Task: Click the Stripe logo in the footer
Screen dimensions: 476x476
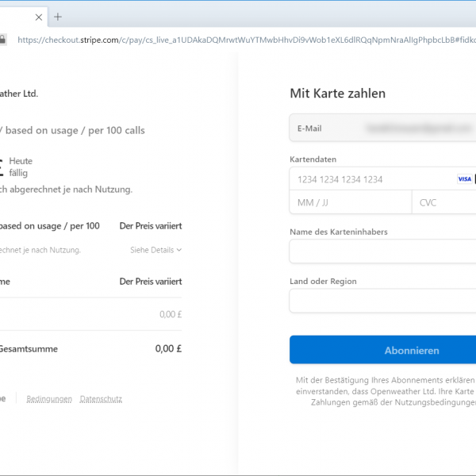Action: (2, 399)
